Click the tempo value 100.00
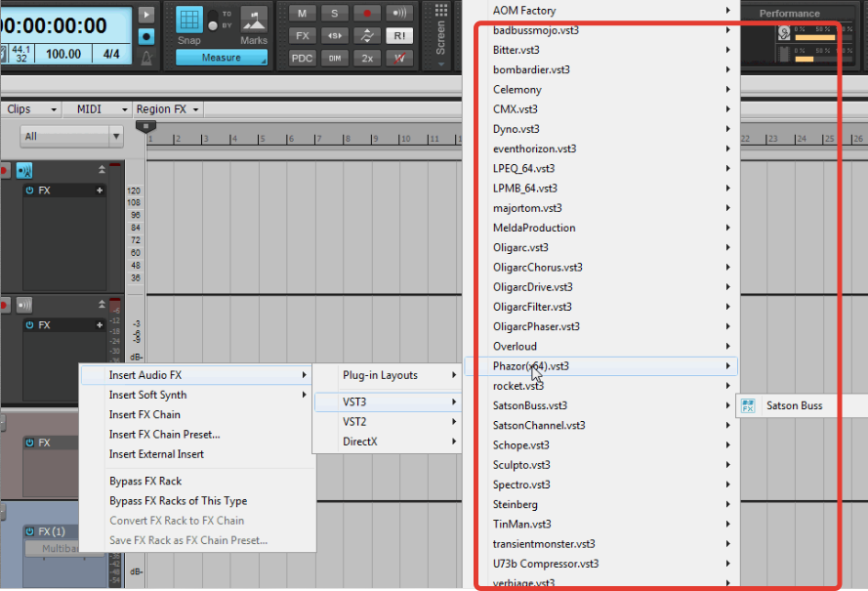The height and width of the screenshot is (591, 868). point(63,55)
